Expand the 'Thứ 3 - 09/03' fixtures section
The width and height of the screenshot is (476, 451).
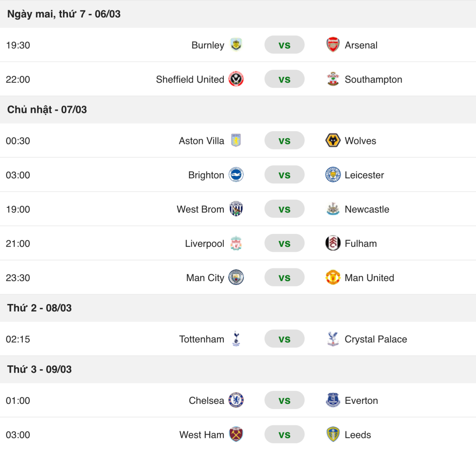tap(39, 369)
